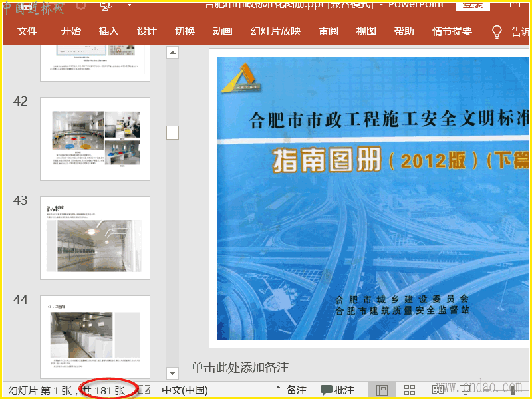Click the slide text 合肥市建筑质量安全监督站

(x=402, y=310)
